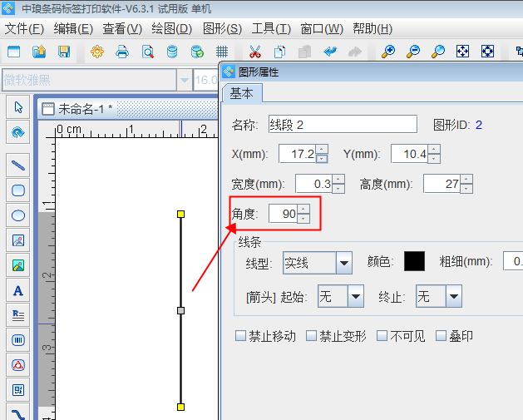
Task: Click the 名称 name input field
Action: [x=342, y=125]
